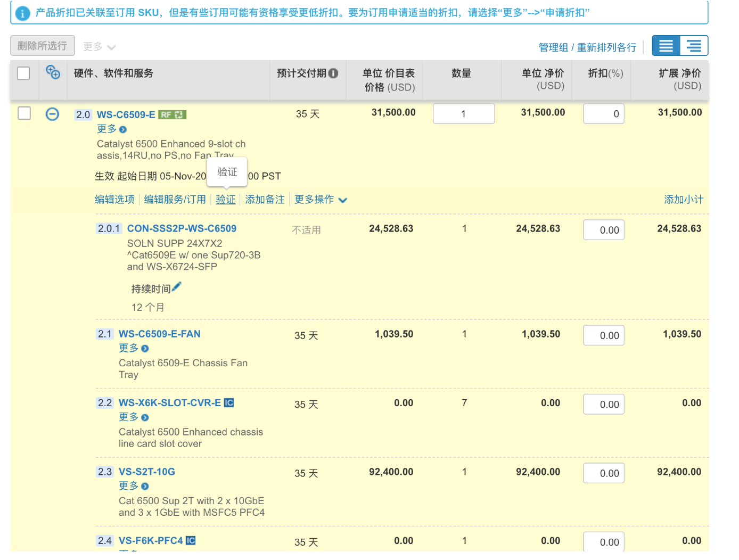Click quantity field for WS-C6509-E
Viewport: 739px width, 560px height.
tap(464, 114)
